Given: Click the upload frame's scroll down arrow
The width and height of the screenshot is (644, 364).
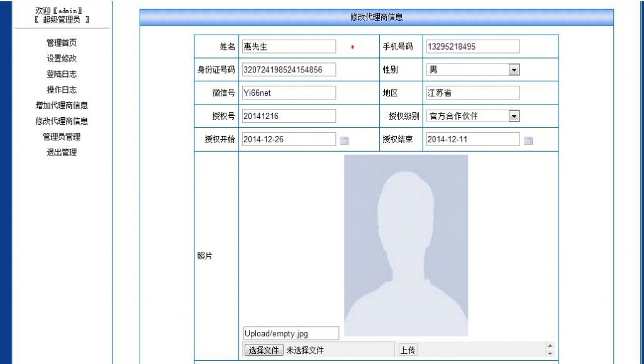Looking at the screenshot, I should 550,354.
